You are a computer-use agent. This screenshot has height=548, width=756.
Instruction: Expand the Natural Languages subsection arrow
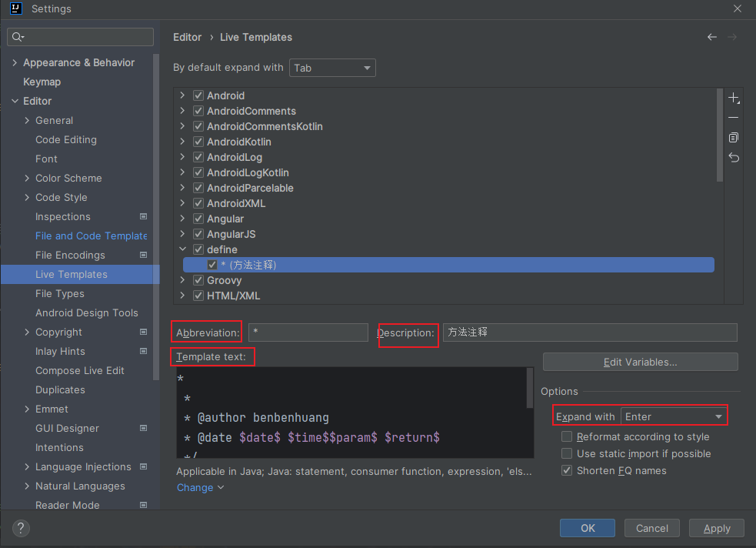click(27, 486)
